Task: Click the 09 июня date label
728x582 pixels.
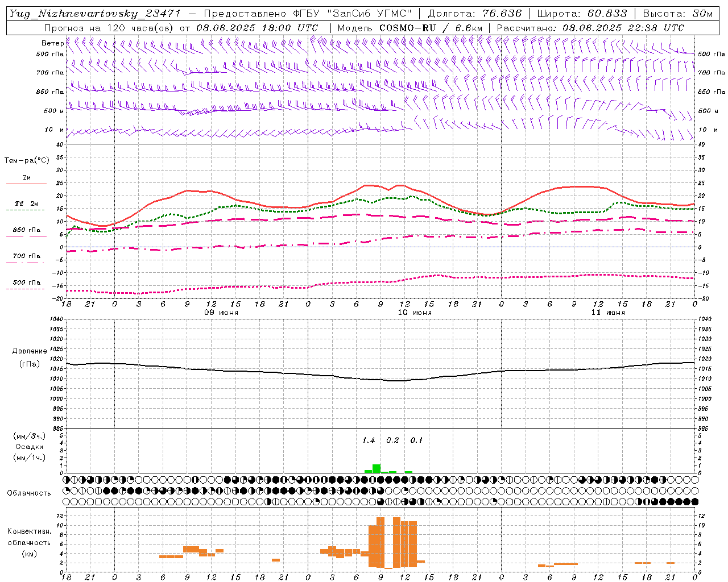Action: 221,313
